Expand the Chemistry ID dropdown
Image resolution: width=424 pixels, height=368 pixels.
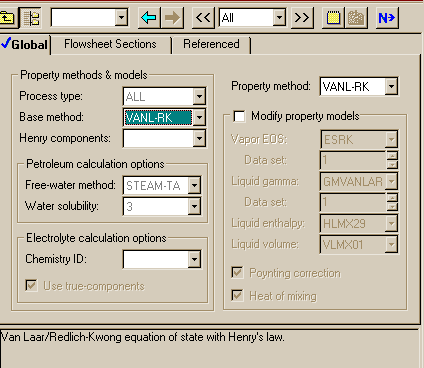[x=194, y=260]
